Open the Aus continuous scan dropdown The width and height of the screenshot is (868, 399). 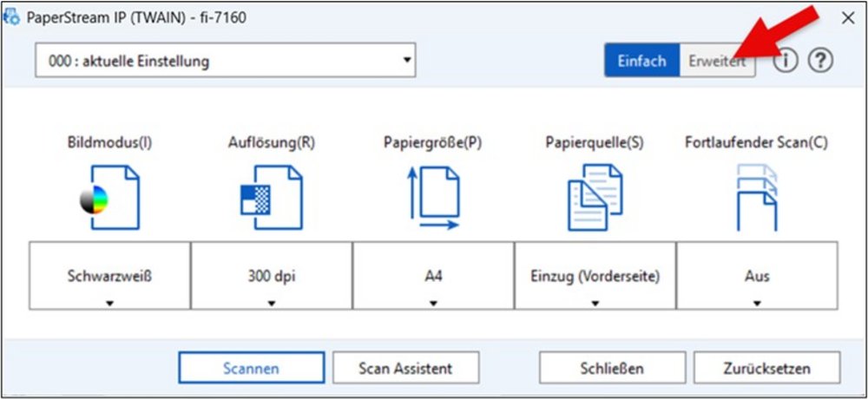click(757, 276)
